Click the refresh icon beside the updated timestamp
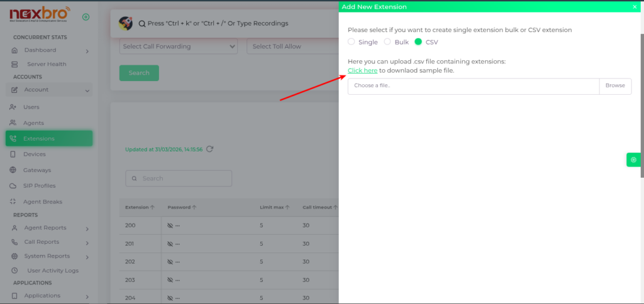This screenshot has height=304, width=644. click(x=210, y=149)
